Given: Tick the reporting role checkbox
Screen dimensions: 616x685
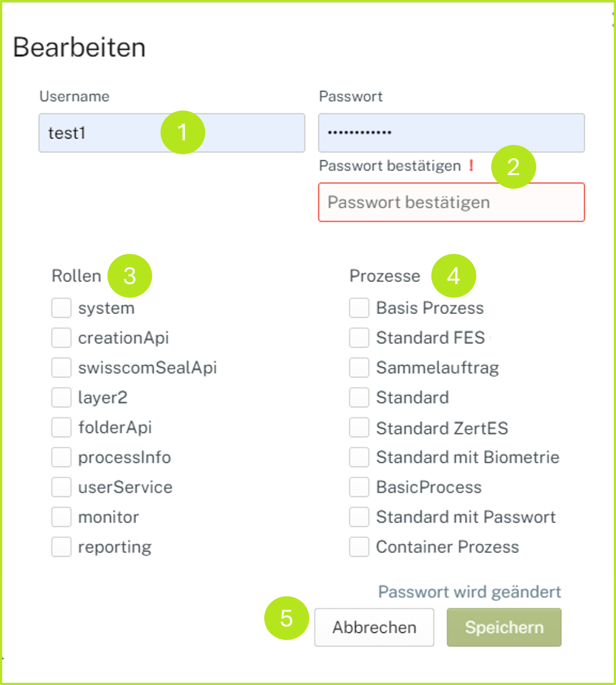Looking at the screenshot, I should click(61, 547).
